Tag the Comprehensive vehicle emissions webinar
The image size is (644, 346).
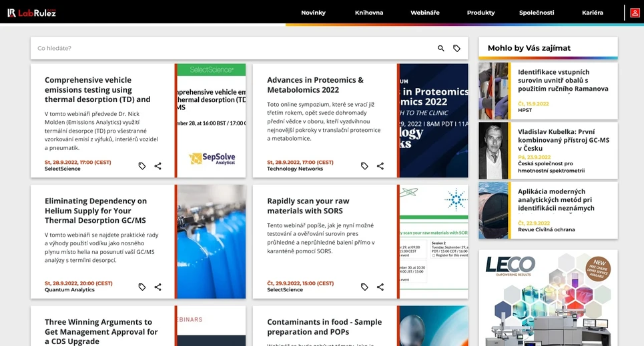click(x=142, y=166)
